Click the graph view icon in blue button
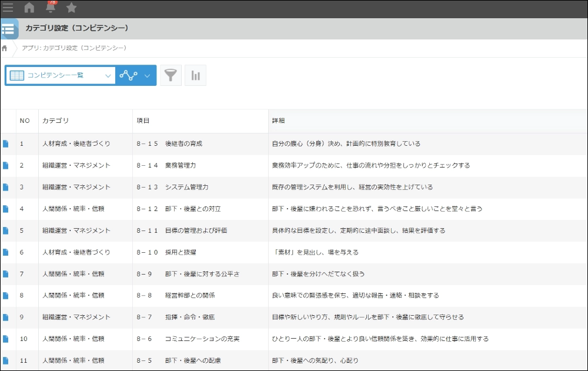 pyautogui.click(x=128, y=75)
